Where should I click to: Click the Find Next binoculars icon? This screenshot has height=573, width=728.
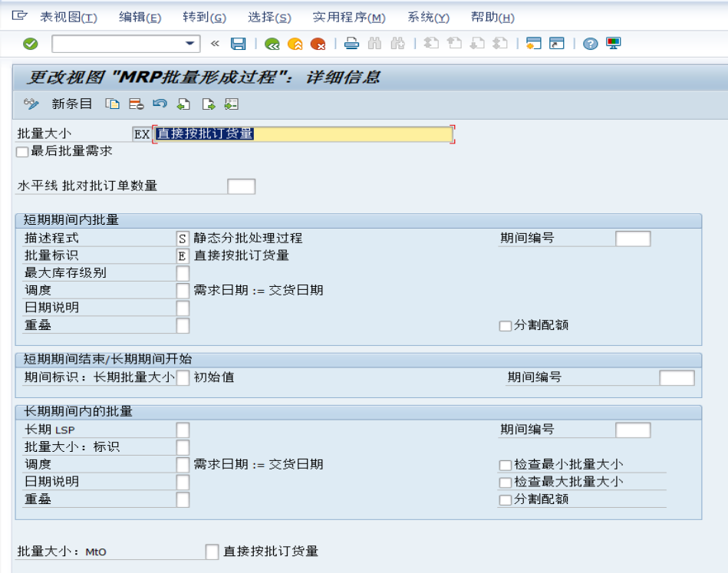[x=397, y=44]
